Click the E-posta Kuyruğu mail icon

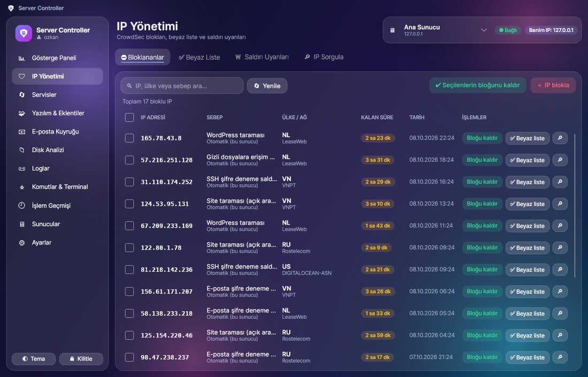(x=22, y=131)
